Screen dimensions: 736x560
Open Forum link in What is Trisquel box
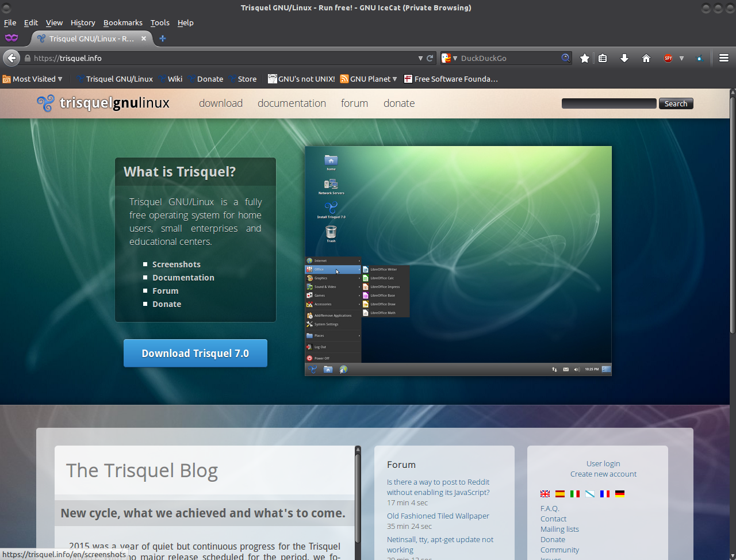point(166,291)
